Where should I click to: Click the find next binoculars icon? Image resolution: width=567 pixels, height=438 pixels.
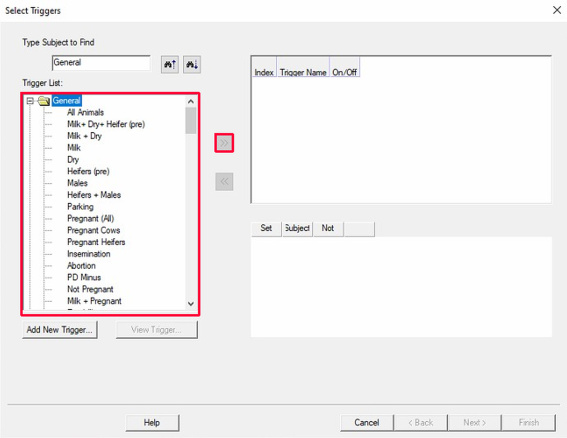coord(192,65)
